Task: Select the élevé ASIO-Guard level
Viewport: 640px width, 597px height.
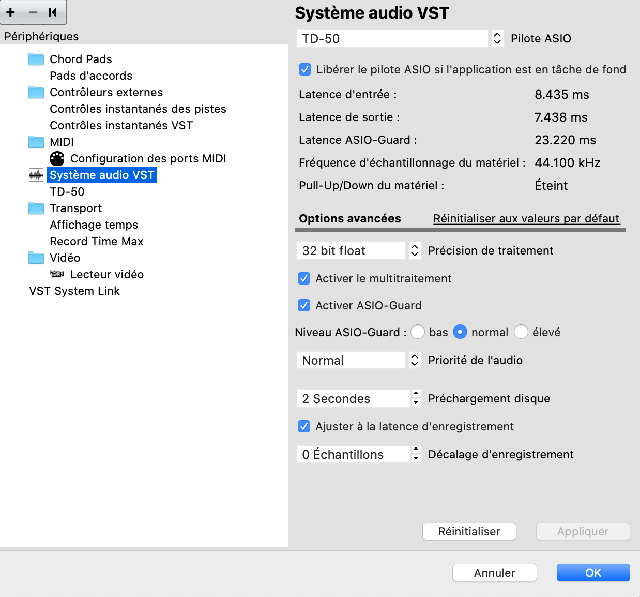Action: (x=521, y=332)
